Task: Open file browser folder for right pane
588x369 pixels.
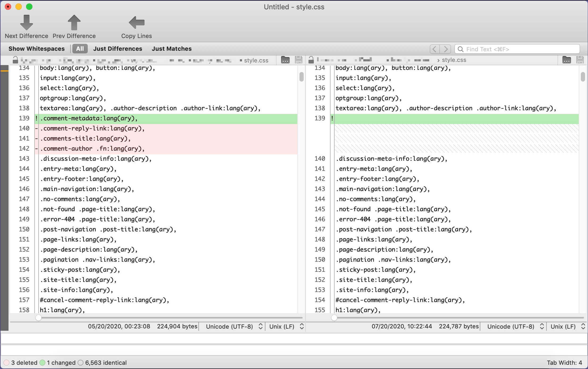Action: coord(566,60)
